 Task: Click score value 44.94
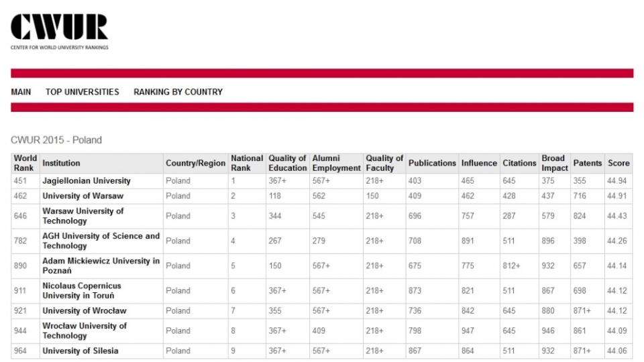[x=617, y=180]
